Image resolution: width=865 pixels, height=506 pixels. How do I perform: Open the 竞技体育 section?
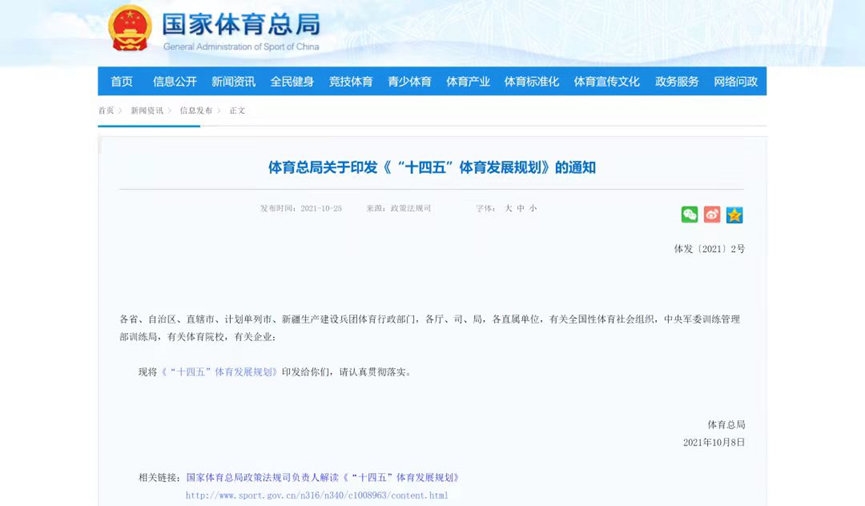coord(350,82)
